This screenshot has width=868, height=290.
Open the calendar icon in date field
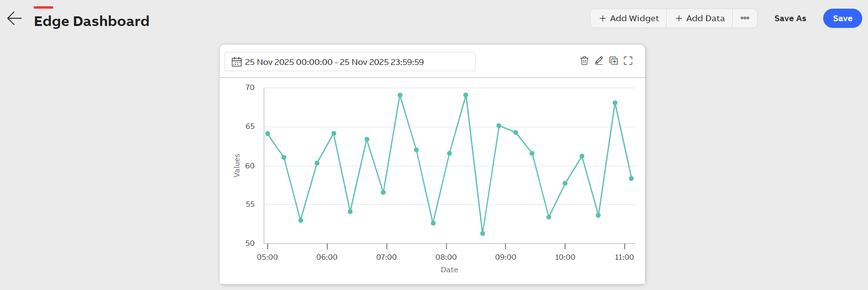237,62
